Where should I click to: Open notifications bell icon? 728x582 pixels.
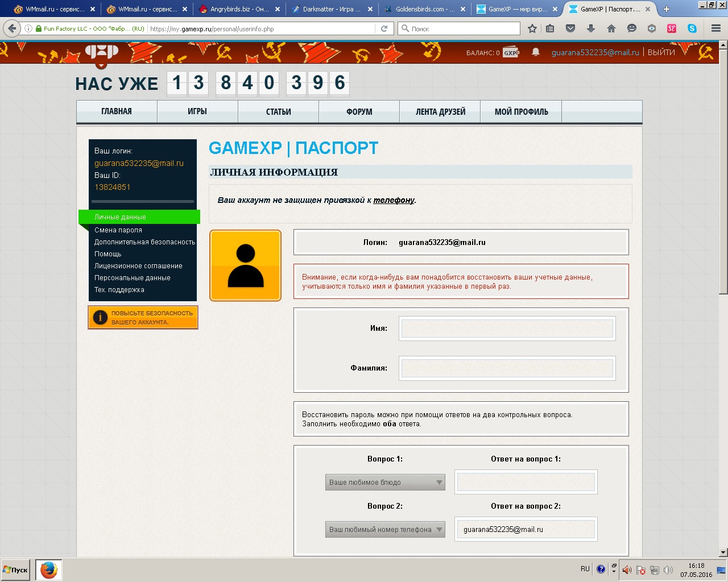[536, 52]
